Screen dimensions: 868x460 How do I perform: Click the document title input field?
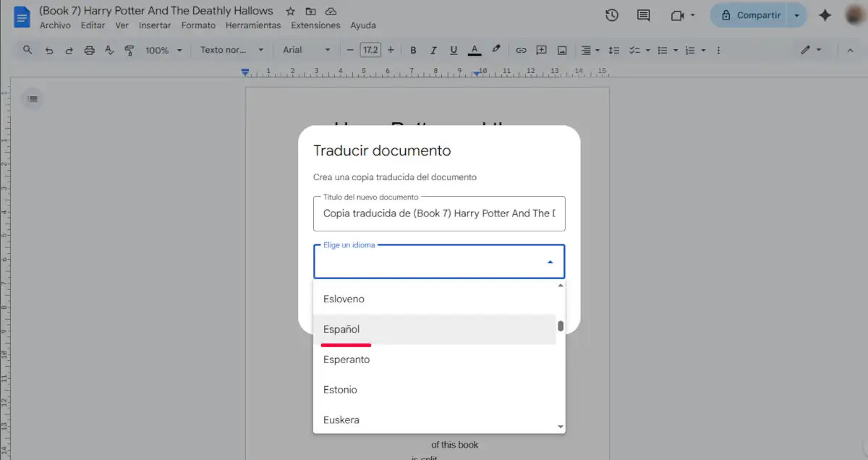coord(438,213)
